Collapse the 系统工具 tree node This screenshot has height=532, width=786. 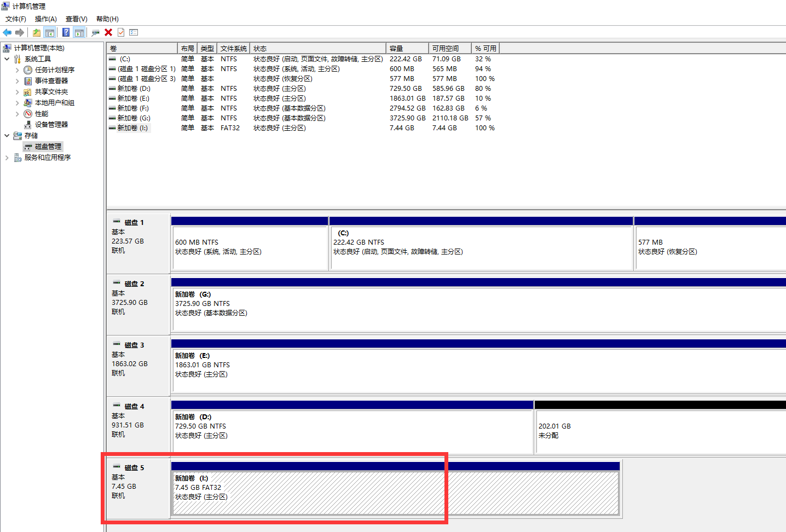(7, 59)
